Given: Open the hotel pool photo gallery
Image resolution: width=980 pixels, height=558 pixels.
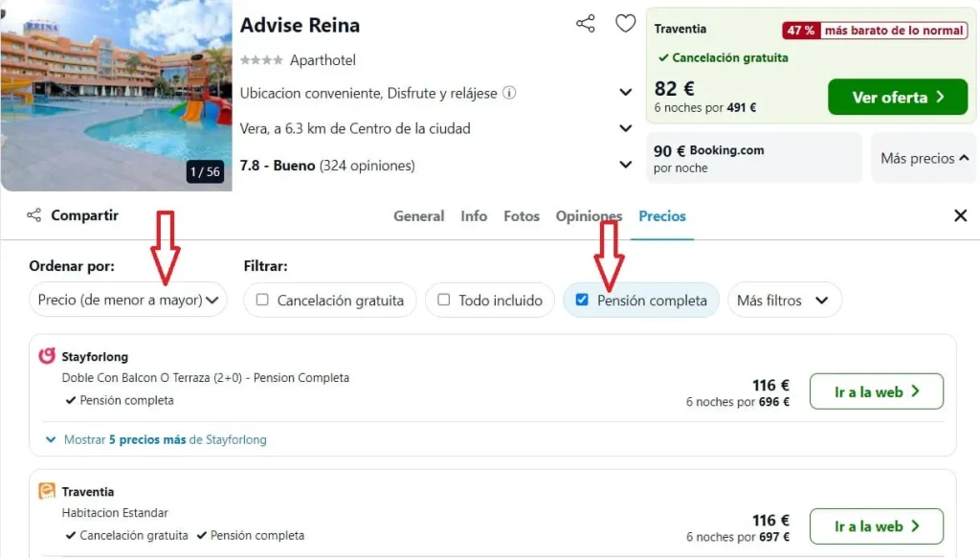Looking at the screenshot, I should 116,95.
